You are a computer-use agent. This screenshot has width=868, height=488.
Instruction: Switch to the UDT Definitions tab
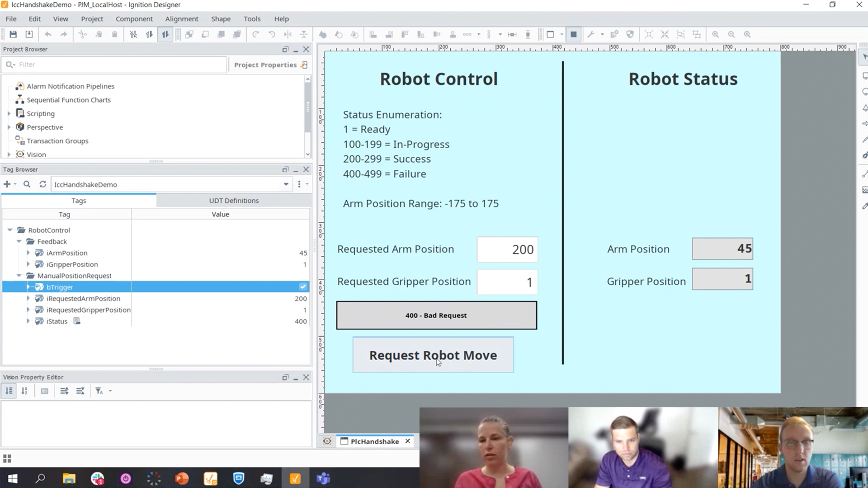click(x=234, y=201)
